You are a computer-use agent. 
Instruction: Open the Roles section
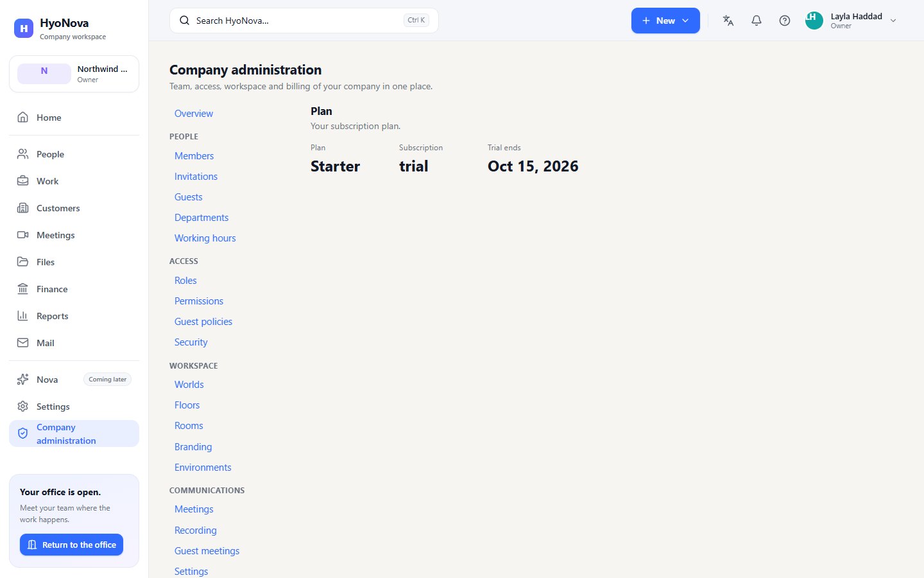185,281
